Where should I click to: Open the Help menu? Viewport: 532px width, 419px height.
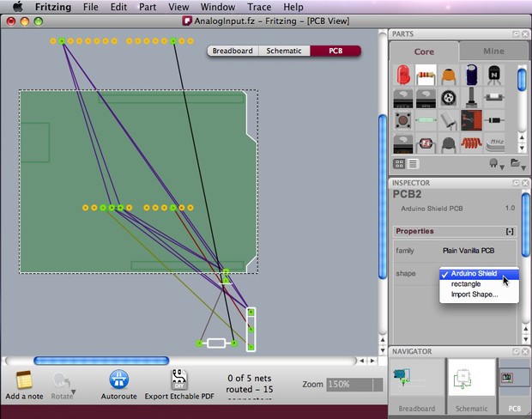coord(293,7)
